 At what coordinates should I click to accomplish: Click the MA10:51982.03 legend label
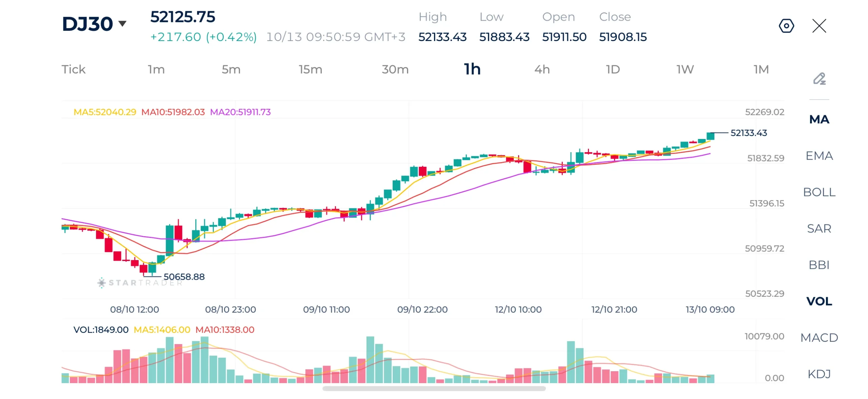[173, 112]
